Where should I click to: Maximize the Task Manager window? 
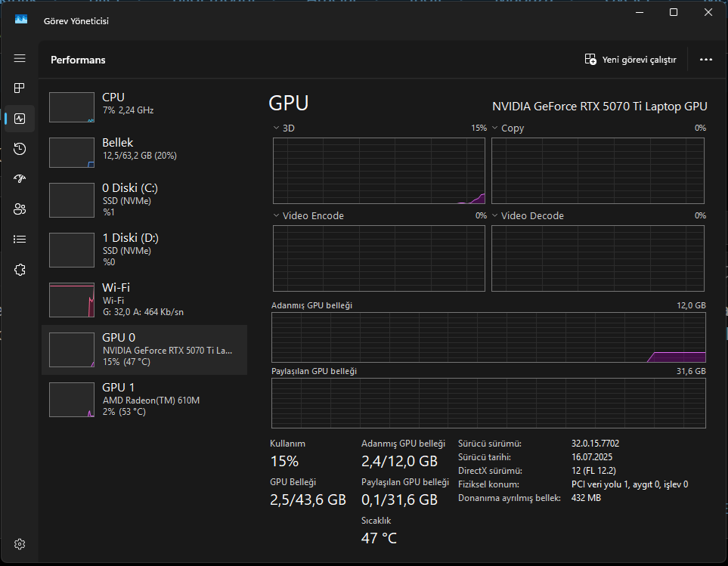click(674, 13)
